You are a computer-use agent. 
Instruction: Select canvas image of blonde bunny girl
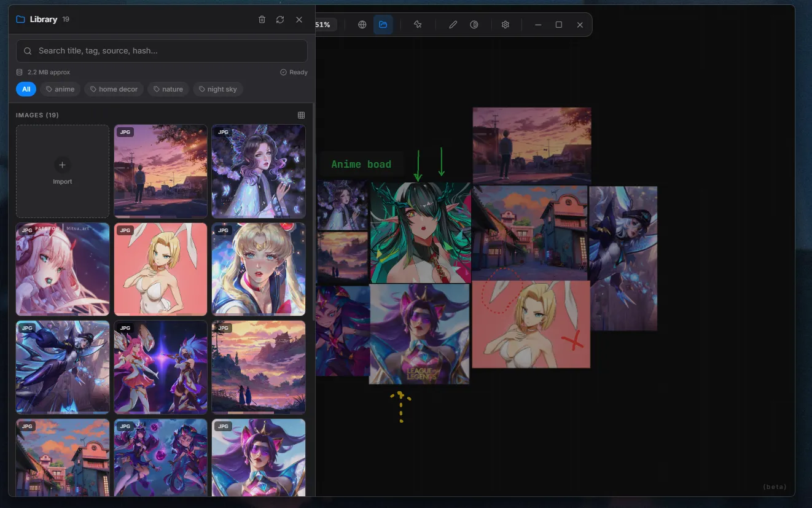pyautogui.click(x=531, y=324)
